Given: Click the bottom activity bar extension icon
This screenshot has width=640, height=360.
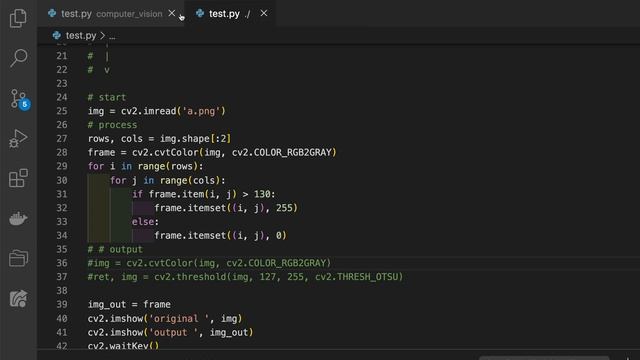Looking at the screenshot, I should (18, 298).
